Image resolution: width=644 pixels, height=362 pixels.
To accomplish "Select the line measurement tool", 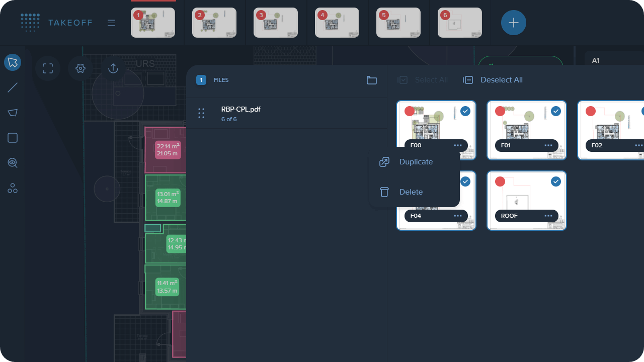I will (13, 88).
